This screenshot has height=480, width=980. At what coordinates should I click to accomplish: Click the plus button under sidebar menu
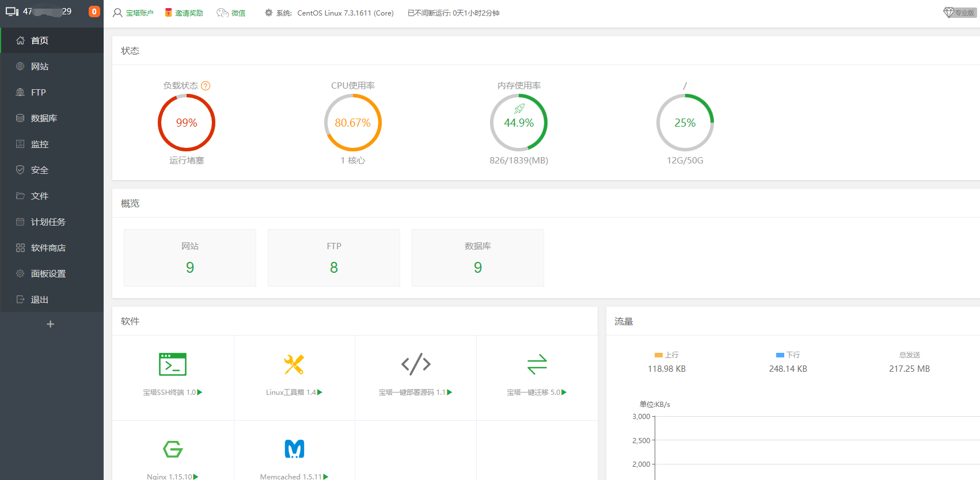pos(51,324)
